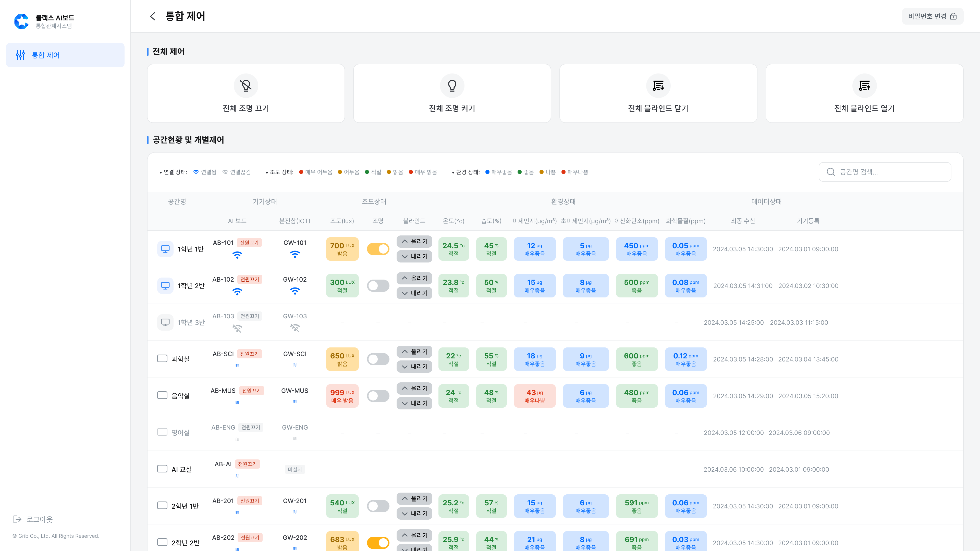
Task: Click the light bulb icon for 전체 조명 켜기
Action: pos(452,85)
